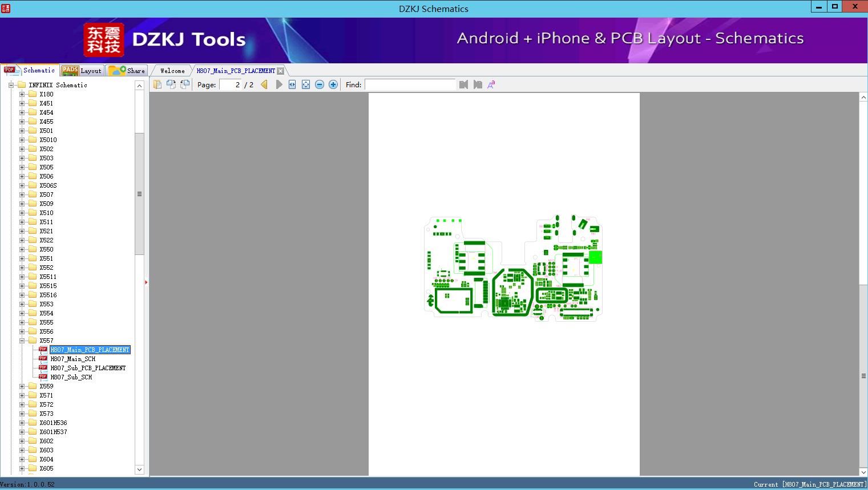Click the find previous binoculars icon
Viewport: 868px width, 490px height.
(x=463, y=84)
